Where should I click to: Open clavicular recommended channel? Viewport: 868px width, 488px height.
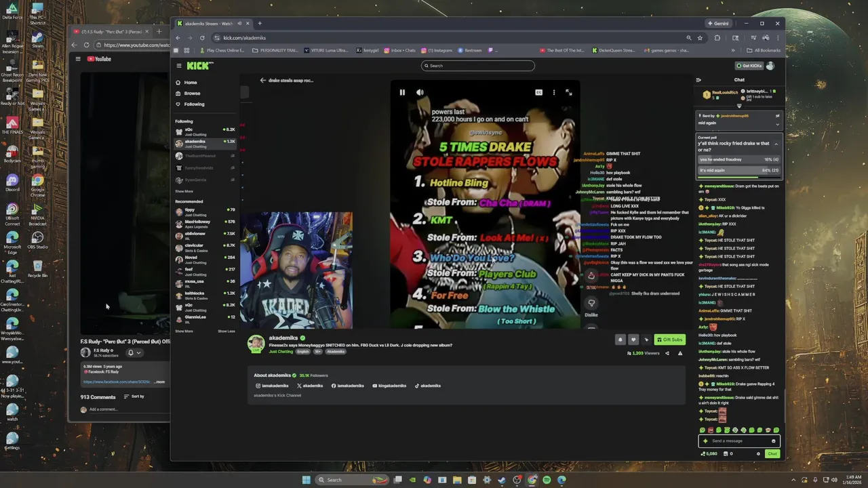(x=205, y=247)
